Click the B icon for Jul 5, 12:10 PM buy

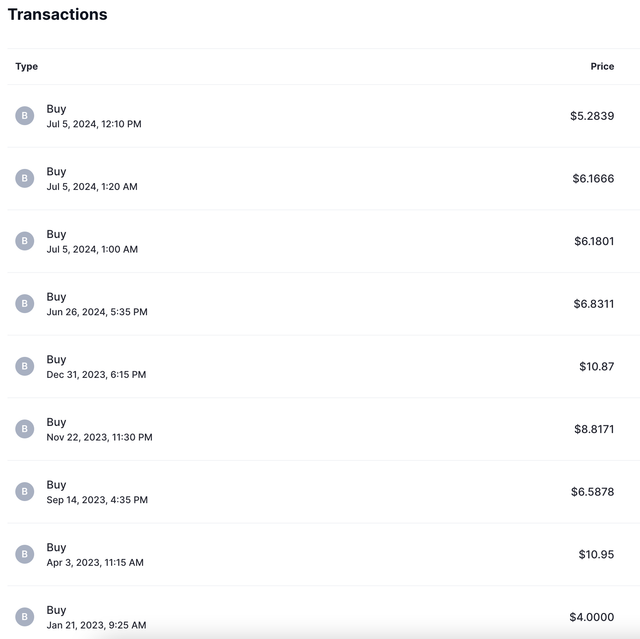tap(24, 116)
